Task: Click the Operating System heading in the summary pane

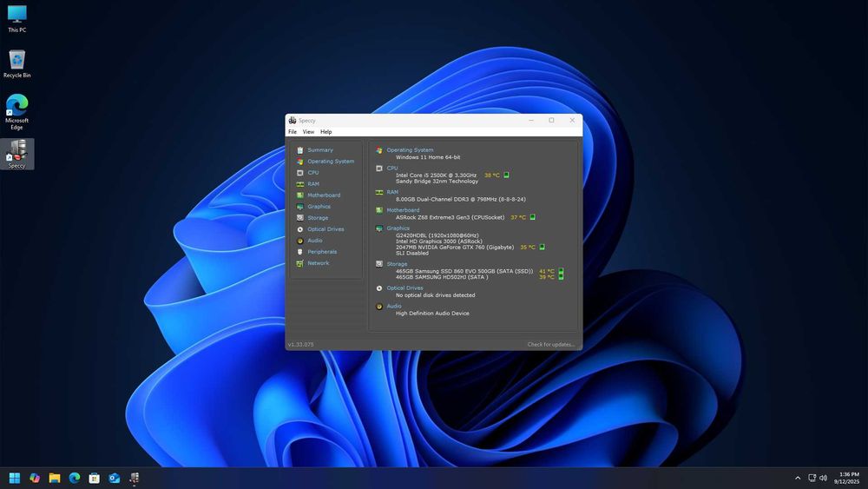Action: pos(410,150)
